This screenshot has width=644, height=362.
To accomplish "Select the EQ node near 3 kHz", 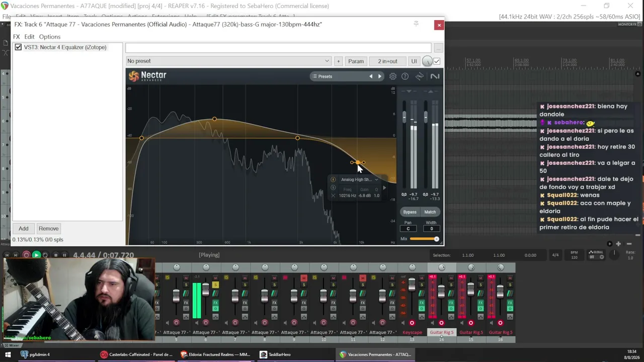I will click(x=297, y=138).
